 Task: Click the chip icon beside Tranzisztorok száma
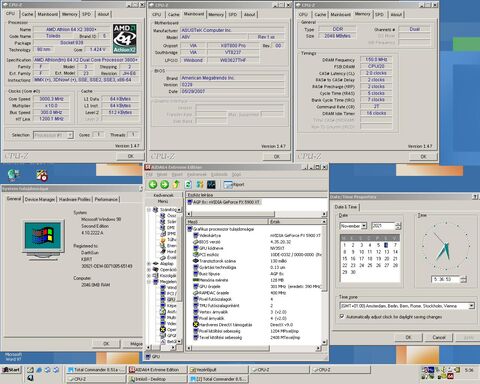[x=196, y=261]
